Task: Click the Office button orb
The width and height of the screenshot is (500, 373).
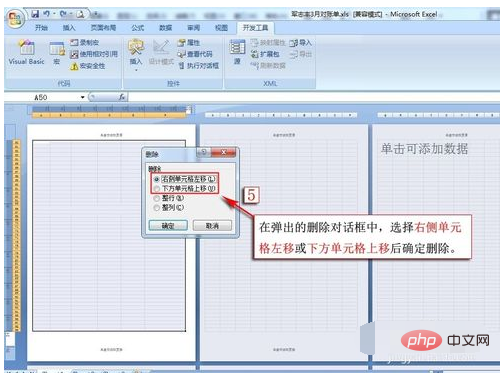Action: 15,19
